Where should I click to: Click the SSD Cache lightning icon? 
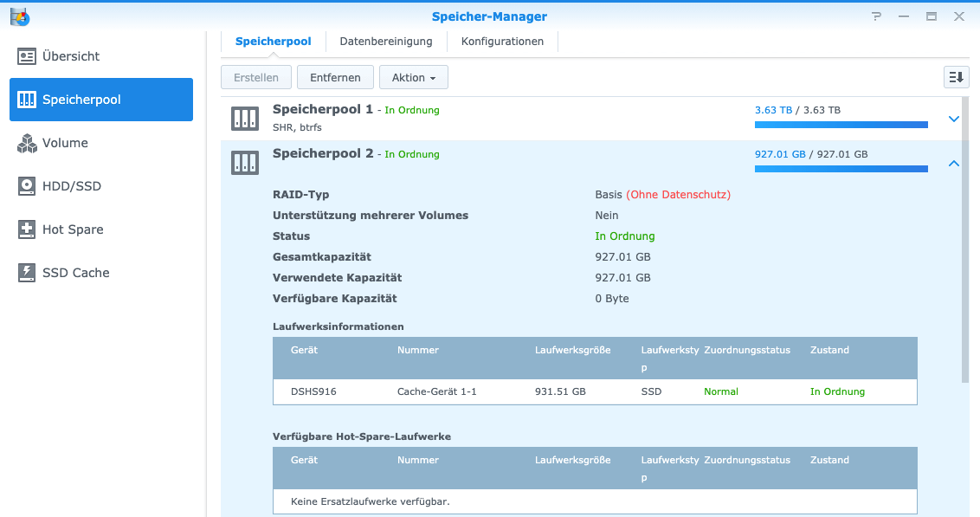(x=26, y=273)
